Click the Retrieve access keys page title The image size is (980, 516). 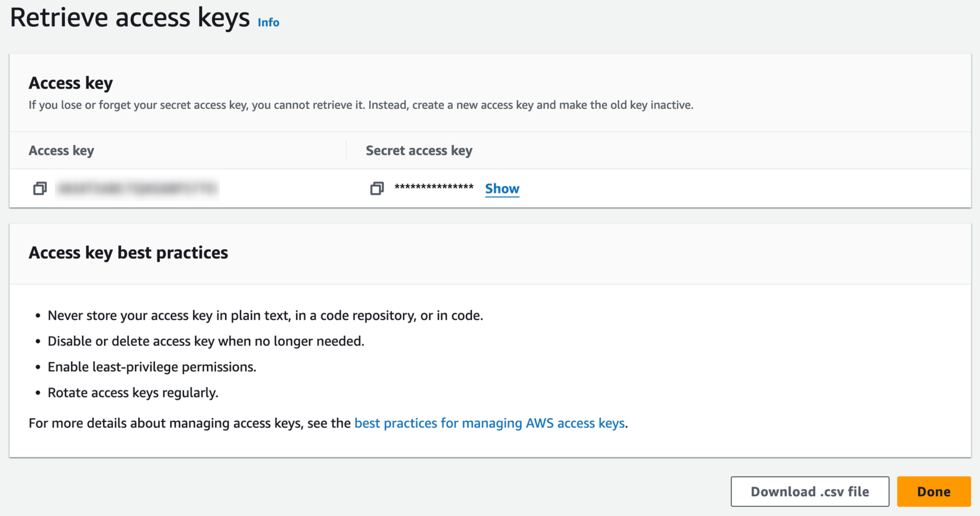(x=130, y=18)
